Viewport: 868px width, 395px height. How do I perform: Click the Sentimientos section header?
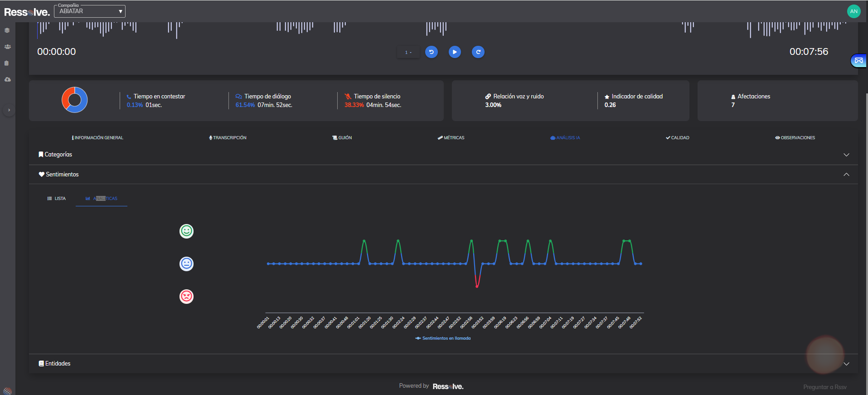click(443, 175)
